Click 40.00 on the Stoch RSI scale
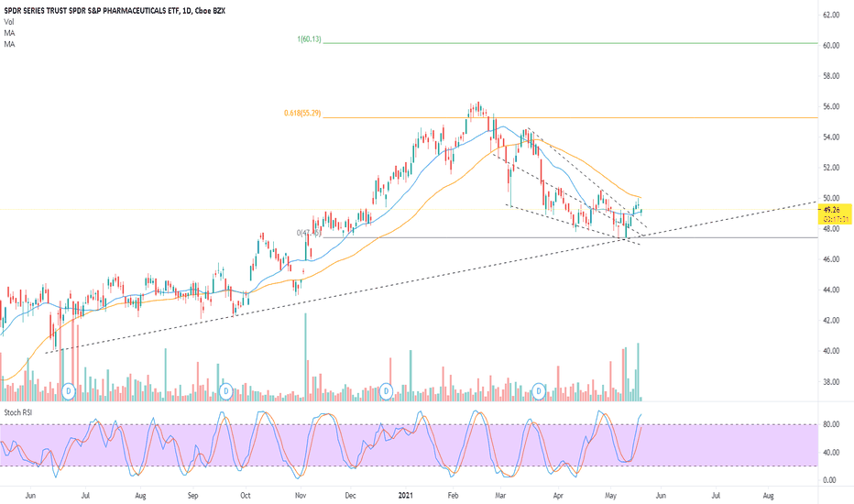854x504 pixels. (831, 453)
